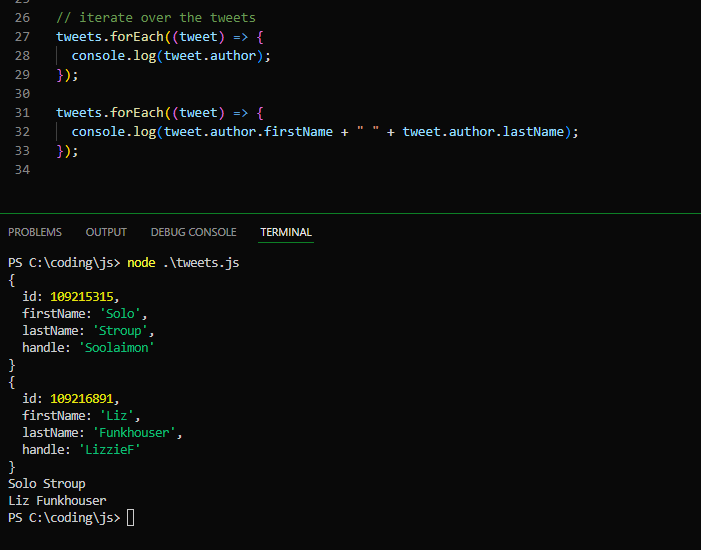Open the OUTPUT tab

[x=106, y=232]
